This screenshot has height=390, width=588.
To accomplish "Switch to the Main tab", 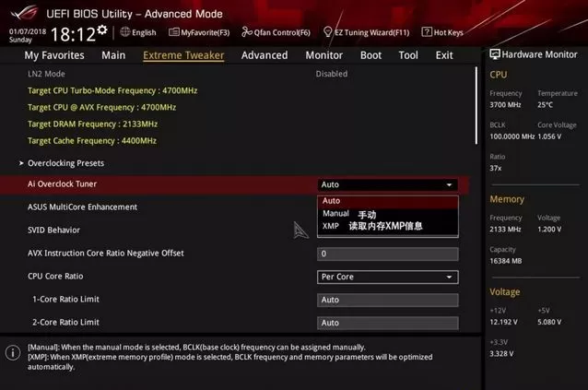I will click(113, 55).
